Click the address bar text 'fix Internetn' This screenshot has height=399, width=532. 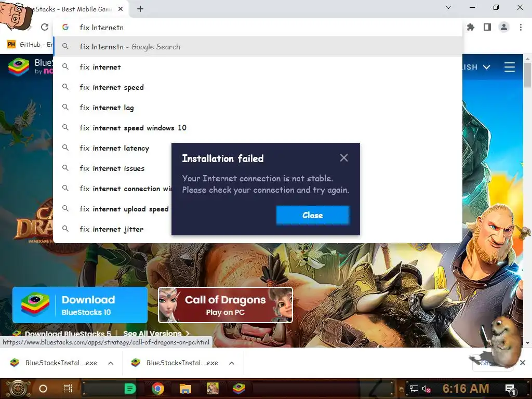pos(101,28)
